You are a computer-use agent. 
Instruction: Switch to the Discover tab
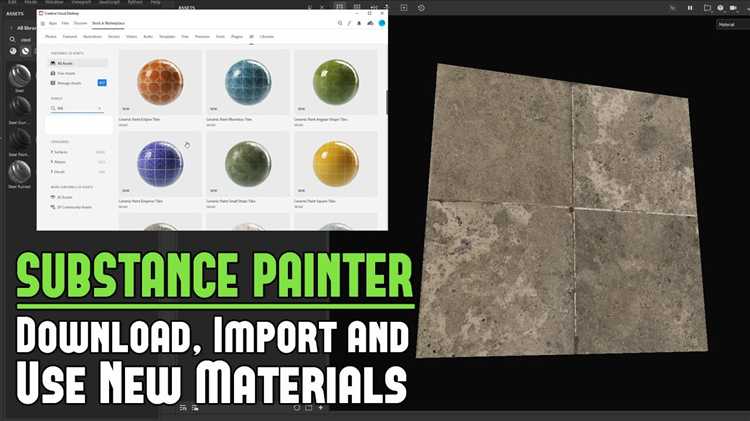click(80, 23)
